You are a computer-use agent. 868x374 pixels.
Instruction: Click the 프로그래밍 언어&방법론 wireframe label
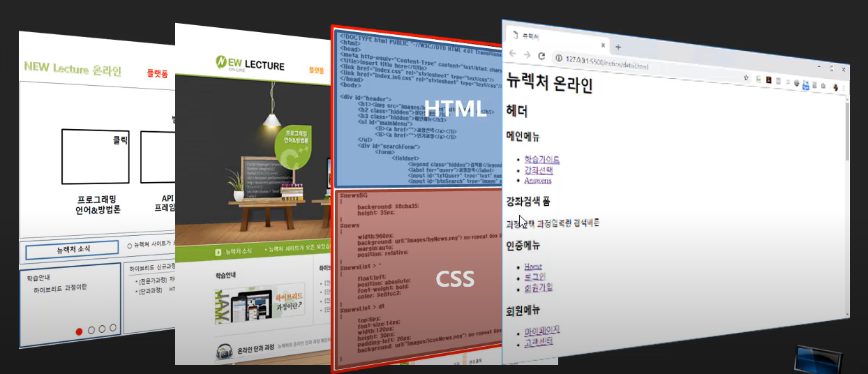point(98,204)
